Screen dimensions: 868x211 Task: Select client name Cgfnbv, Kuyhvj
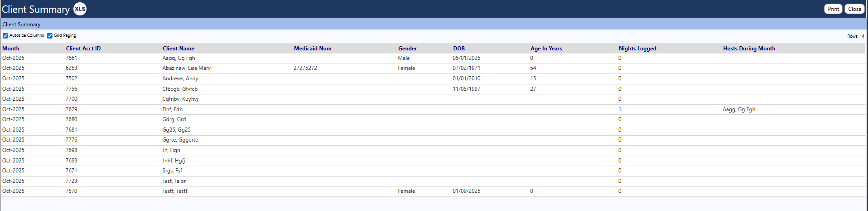click(180, 99)
